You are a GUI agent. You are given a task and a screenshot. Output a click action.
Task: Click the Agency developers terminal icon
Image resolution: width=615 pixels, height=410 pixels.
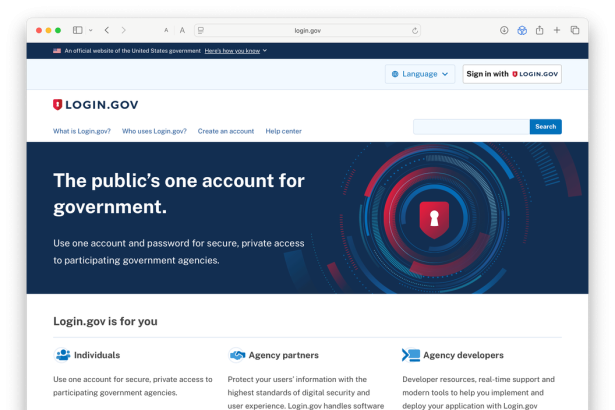tap(411, 355)
